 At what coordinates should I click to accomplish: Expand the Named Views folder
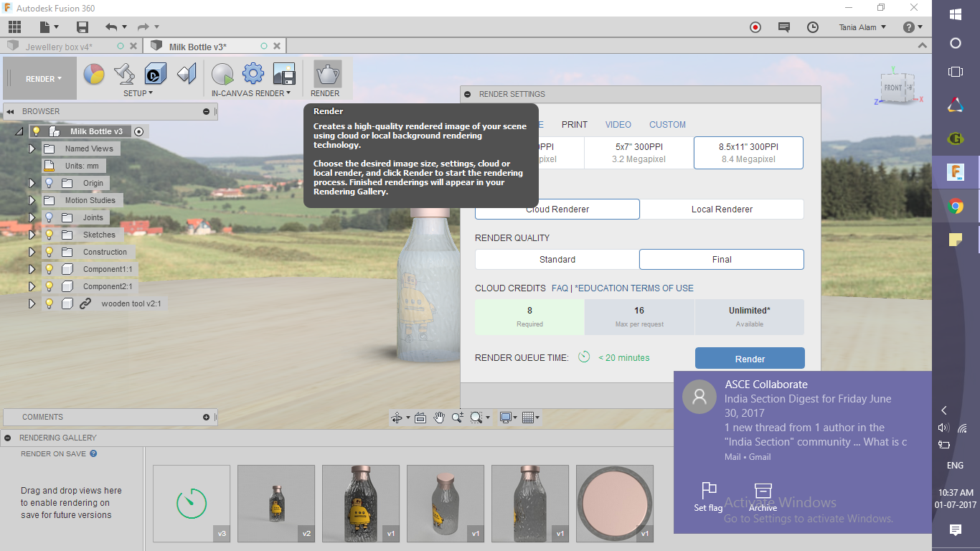pyautogui.click(x=32, y=149)
